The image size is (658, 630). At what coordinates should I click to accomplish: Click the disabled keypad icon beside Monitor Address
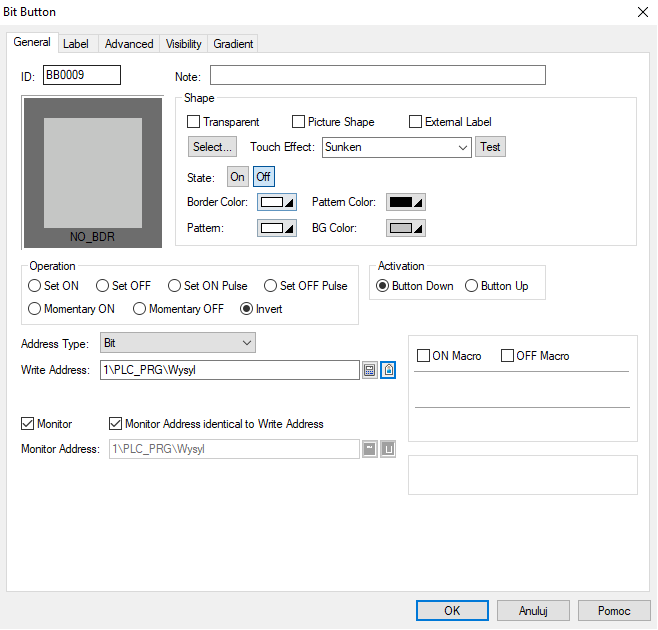tap(369, 449)
